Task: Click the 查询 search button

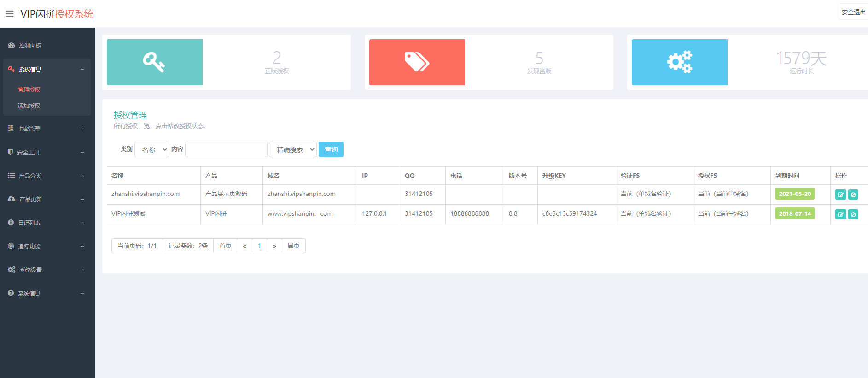Action: (x=331, y=149)
